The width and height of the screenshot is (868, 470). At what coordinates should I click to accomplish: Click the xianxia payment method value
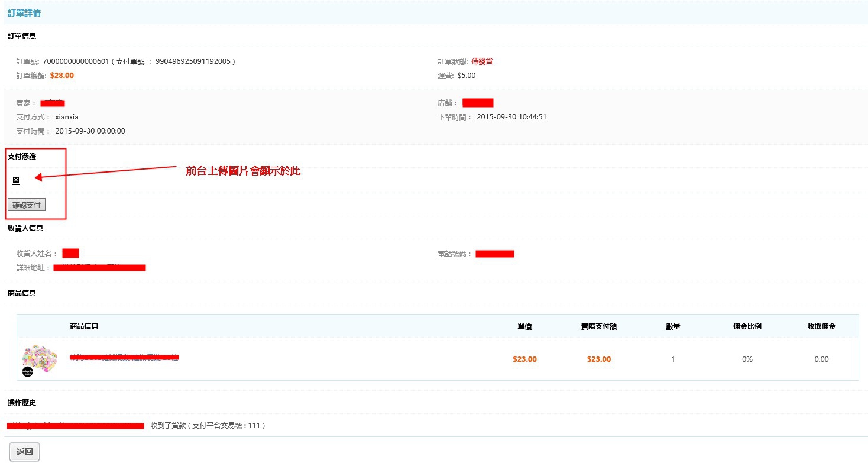point(67,117)
